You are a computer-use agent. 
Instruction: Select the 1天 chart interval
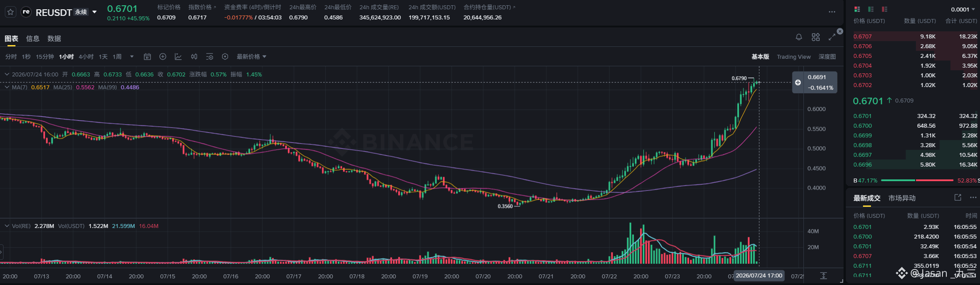point(103,57)
